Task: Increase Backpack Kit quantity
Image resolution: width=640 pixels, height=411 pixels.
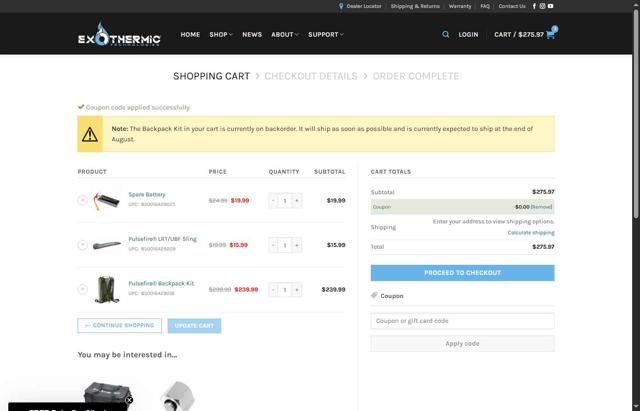Action: pyautogui.click(x=297, y=290)
